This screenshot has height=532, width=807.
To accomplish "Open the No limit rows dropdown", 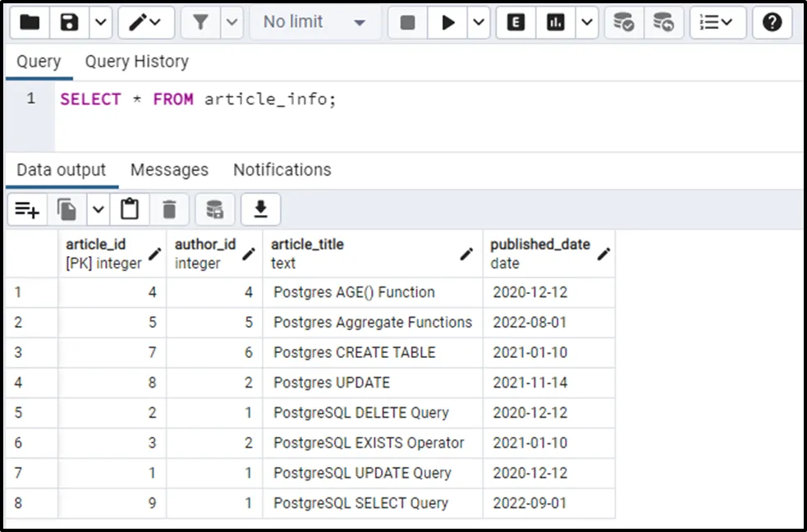I will [314, 22].
